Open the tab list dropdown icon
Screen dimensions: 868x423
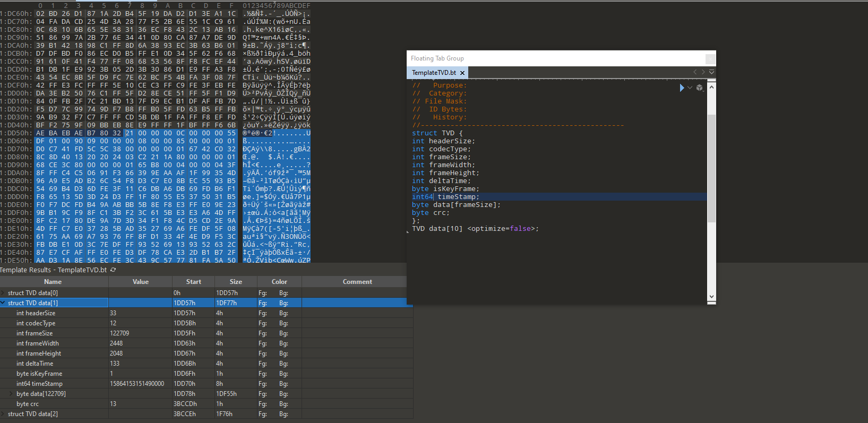(711, 72)
